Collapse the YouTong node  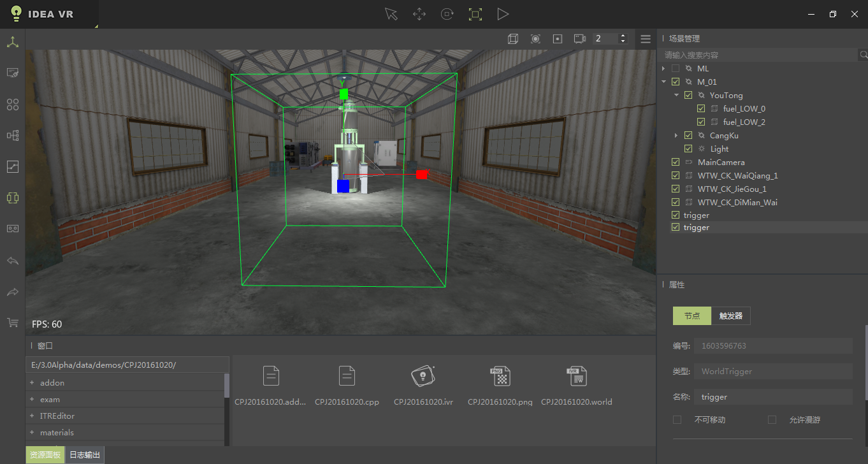[x=677, y=95]
